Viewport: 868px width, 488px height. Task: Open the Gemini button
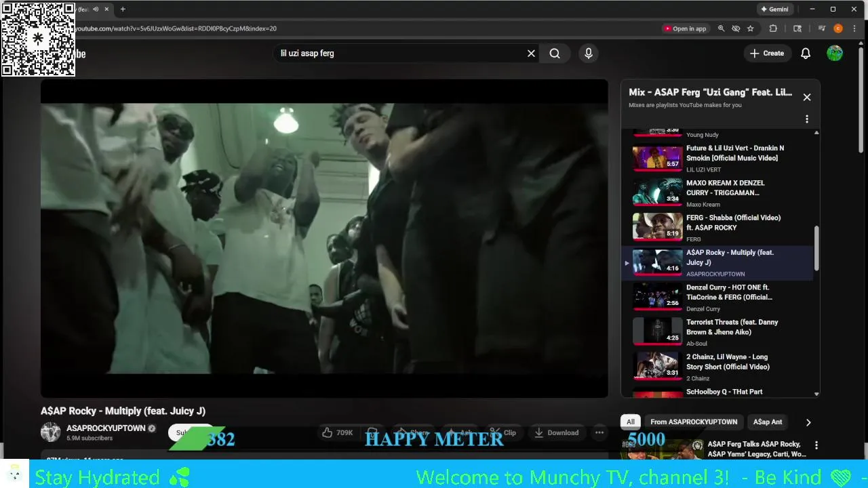(775, 9)
